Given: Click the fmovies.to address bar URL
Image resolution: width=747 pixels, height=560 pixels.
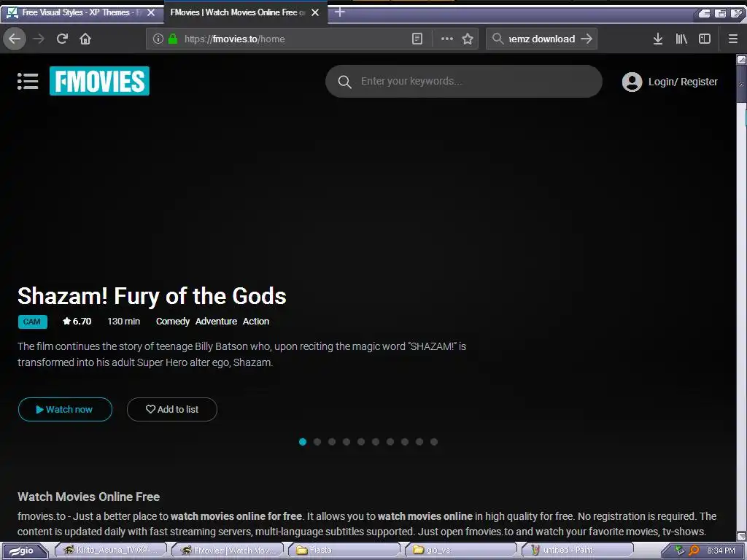Looking at the screenshot, I should click(234, 39).
